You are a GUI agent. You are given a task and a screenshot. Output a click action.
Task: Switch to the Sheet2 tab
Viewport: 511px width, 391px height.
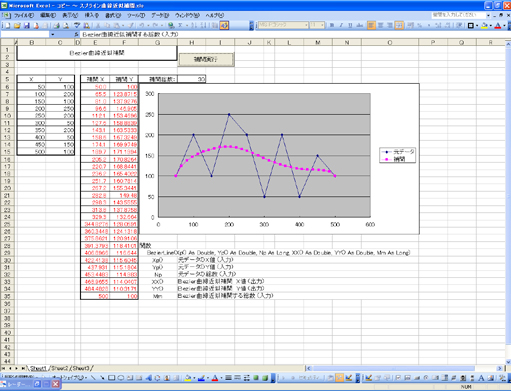(x=59, y=368)
